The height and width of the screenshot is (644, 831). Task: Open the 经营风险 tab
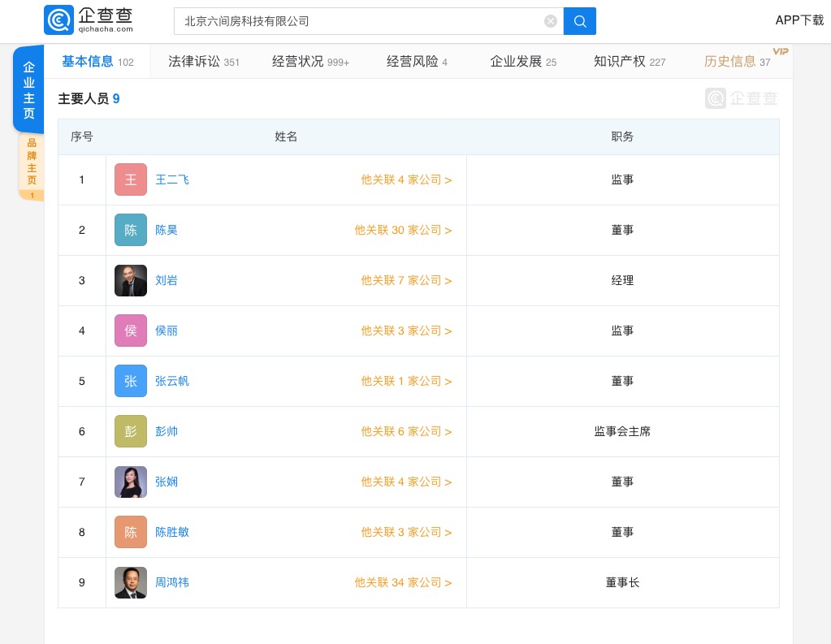[417, 62]
